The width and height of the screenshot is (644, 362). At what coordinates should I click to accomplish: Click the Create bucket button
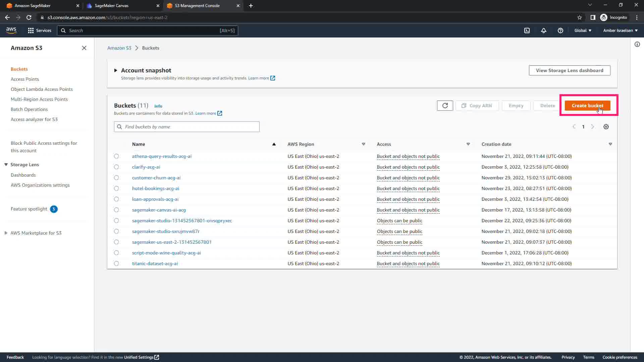tap(587, 106)
